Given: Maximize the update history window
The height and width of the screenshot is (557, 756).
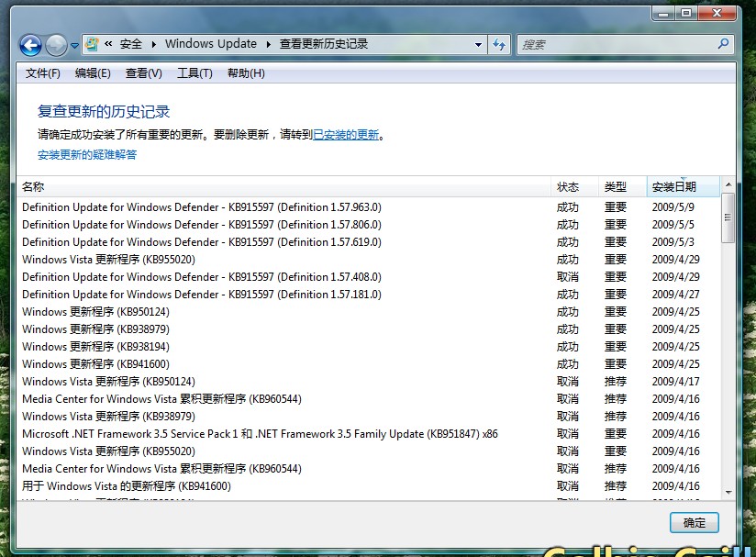Looking at the screenshot, I should 686,14.
